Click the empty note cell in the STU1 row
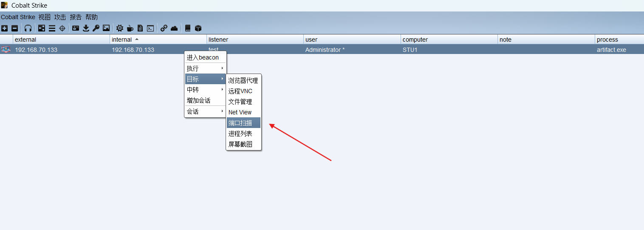Image resolution: width=644 pixels, height=230 pixels. [546, 50]
